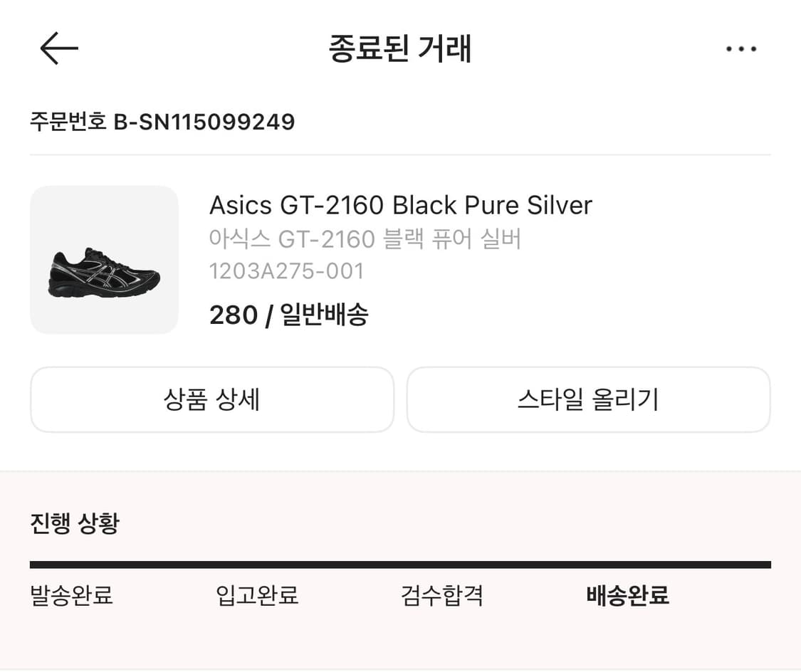Tap the 종료된 거래 screen title
Screen dimensions: 801x672
coord(400,48)
